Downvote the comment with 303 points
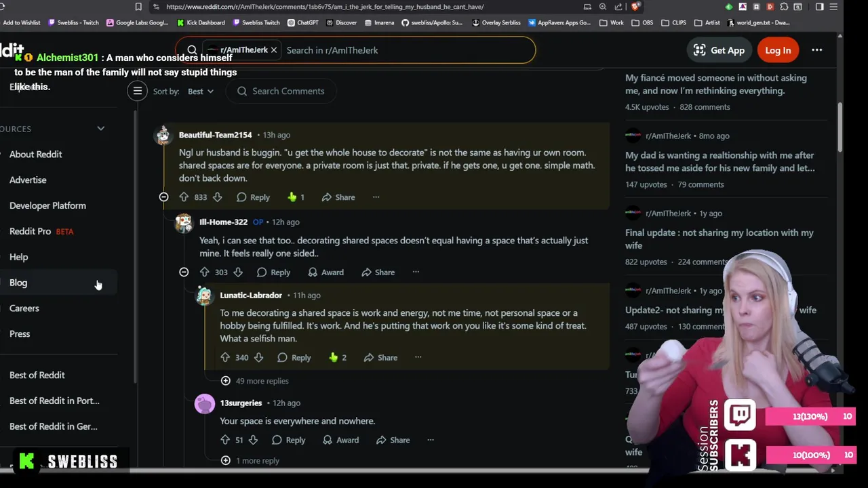 point(238,272)
